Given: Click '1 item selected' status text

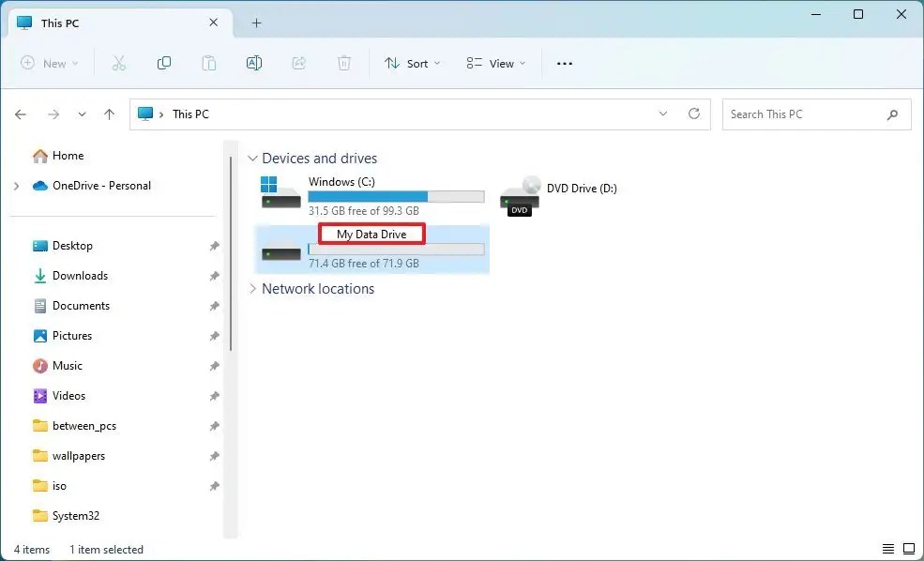Looking at the screenshot, I should point(106,550).
